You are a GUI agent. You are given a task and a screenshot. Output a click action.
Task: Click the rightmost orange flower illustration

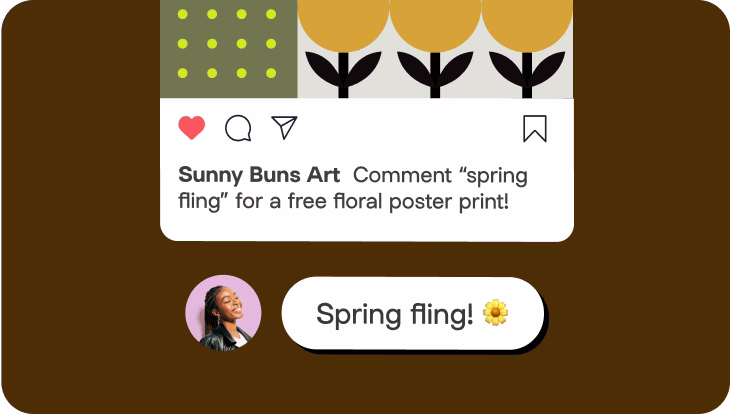point(527,47)
